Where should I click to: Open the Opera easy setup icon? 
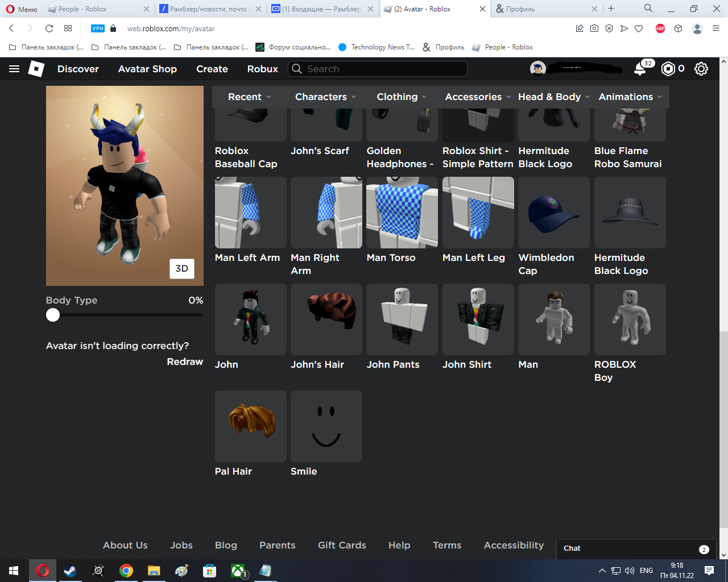pos(716,28)
